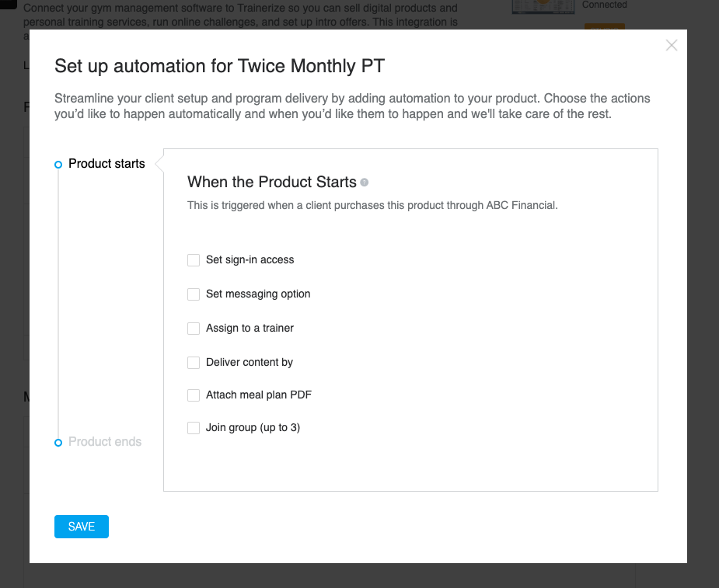719x588 pixels.
Task: Click the Connected status text
Action: (605, 5)
